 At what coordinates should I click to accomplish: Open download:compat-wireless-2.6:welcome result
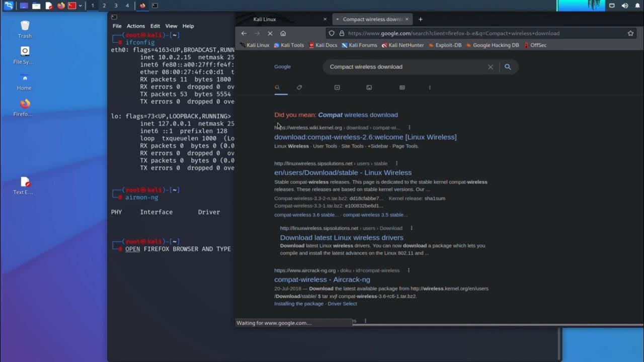pyautogui.click(x=365, y=137)
